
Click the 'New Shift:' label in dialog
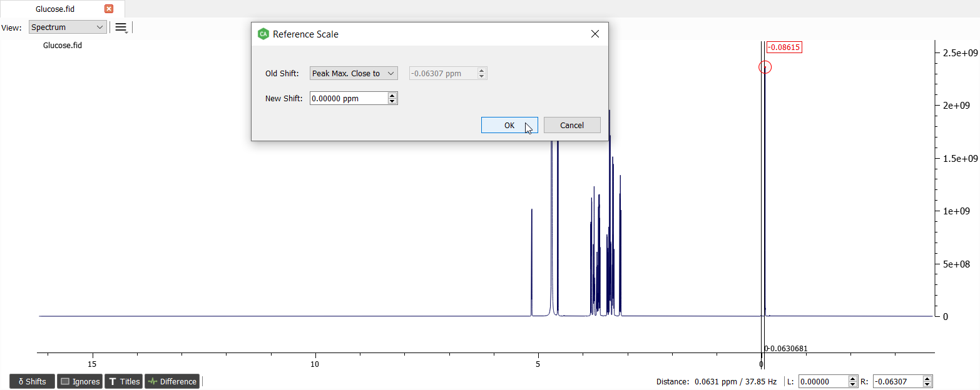[284, 99]
